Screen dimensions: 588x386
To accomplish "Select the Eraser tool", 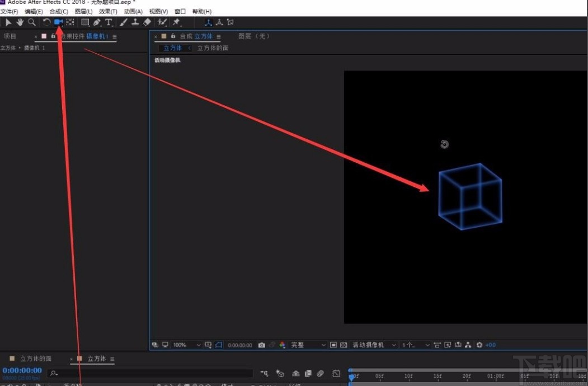I will 147,22.
